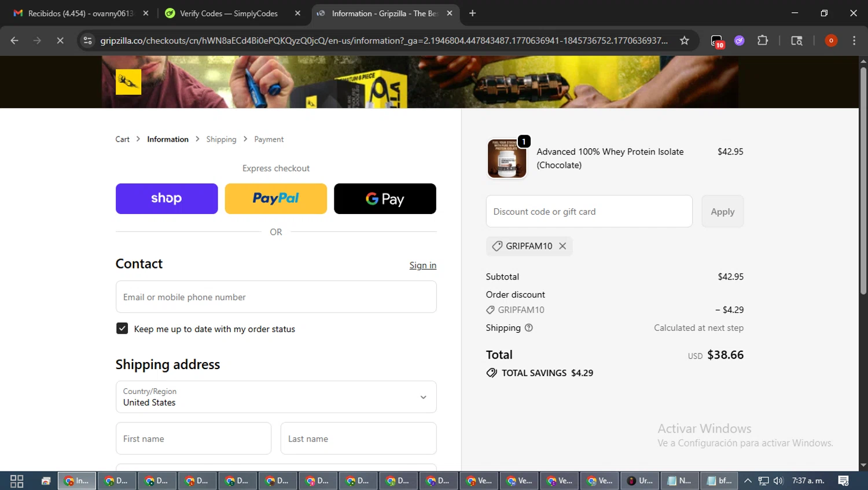Screen dimensions: 868x490
Task: Click the '– $4.29' discount amount
Action: pyautogui.click(x=729, y=310)
